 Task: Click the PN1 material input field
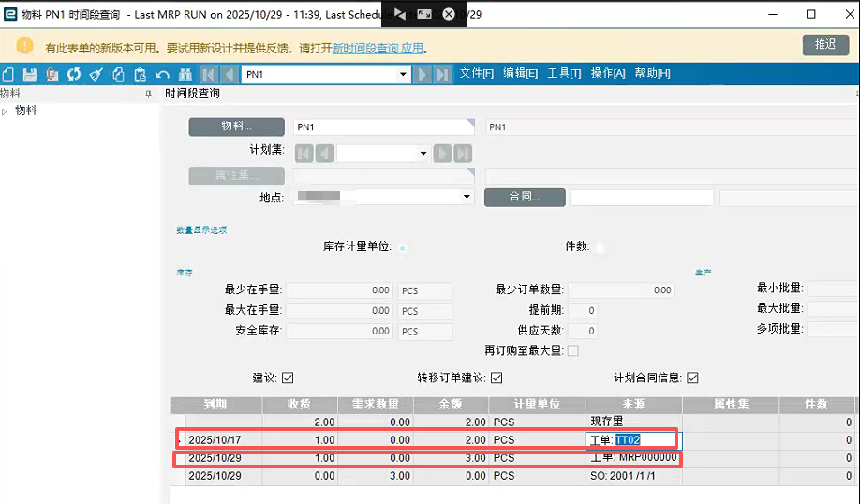(383, 126)
